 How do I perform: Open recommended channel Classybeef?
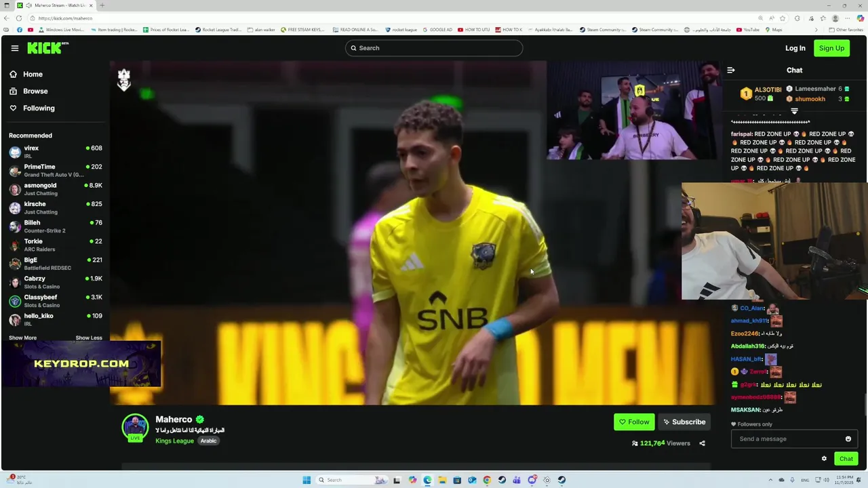tap(54, 301)
